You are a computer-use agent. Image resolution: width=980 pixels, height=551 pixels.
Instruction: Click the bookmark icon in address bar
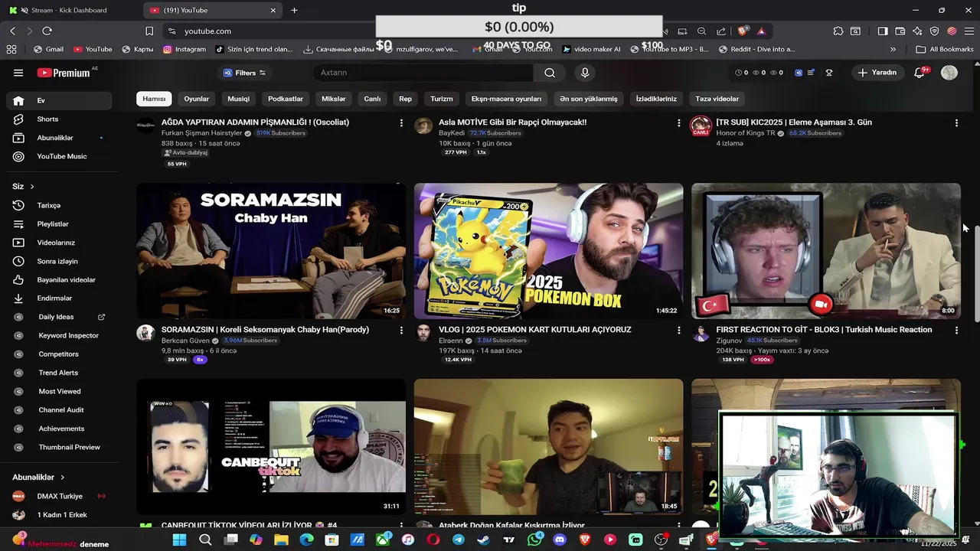coord(149,31)
